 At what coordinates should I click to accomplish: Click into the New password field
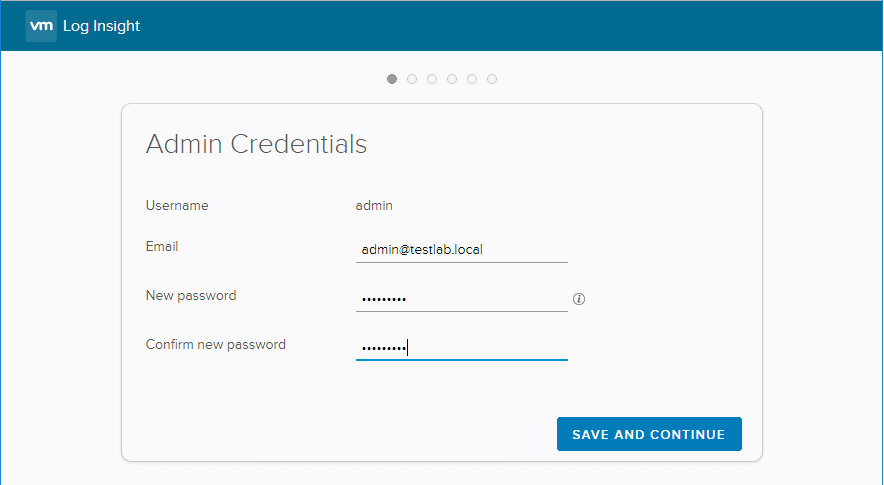tap(461, 298)
